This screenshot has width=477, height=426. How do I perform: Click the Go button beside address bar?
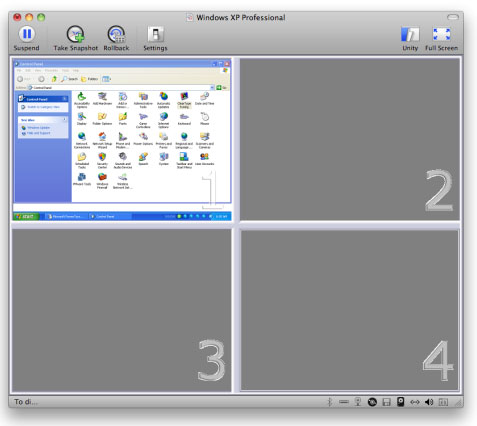pos(222,87)
